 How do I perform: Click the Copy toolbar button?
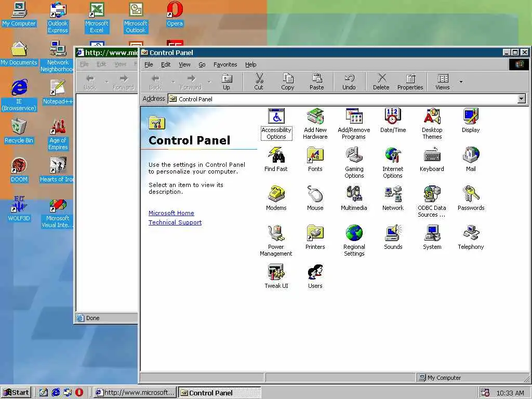[x=288, y=82]
